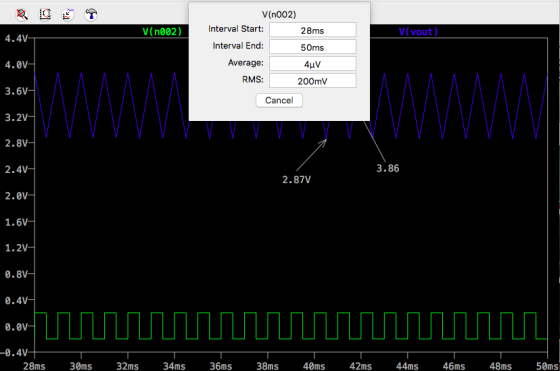Select the RMS field showing 200mV
Image resolution: width=560 pixels, height=371 pixels.
[x=312, y=81]
